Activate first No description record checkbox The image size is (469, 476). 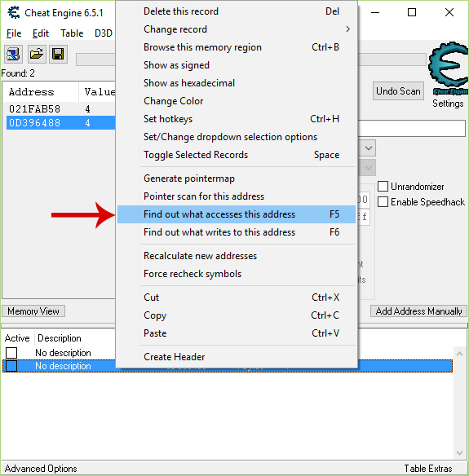click(x=11, y=353)
